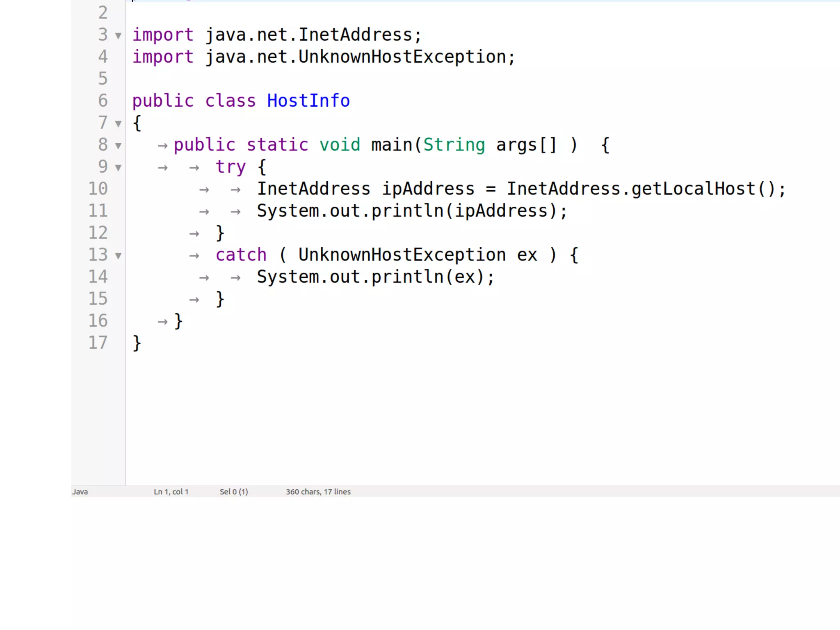Viewport: 840px width, 630px height.
Task: Click the try keyword on line 9
Action: 231,167
